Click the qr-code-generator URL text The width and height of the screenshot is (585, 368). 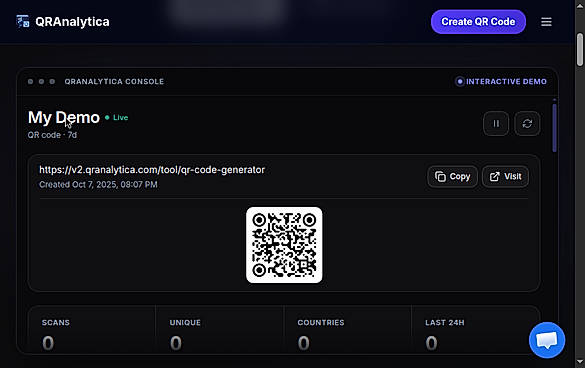(x=152, y=170)
